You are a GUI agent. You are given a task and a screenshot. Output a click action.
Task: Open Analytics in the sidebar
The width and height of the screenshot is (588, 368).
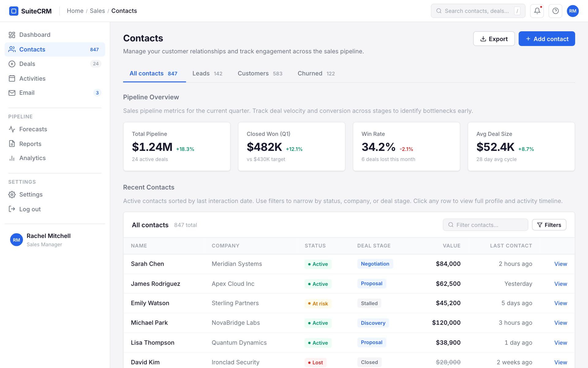click(32, 158)
